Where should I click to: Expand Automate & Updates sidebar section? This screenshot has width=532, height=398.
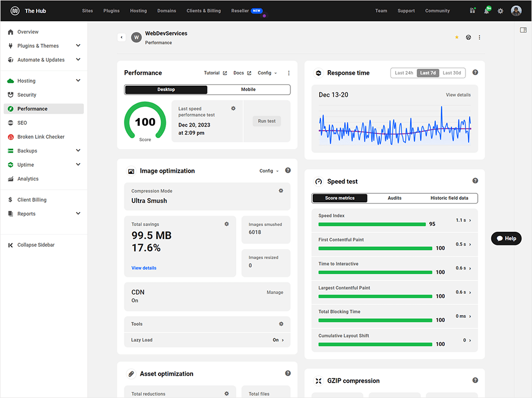point(78,60)
